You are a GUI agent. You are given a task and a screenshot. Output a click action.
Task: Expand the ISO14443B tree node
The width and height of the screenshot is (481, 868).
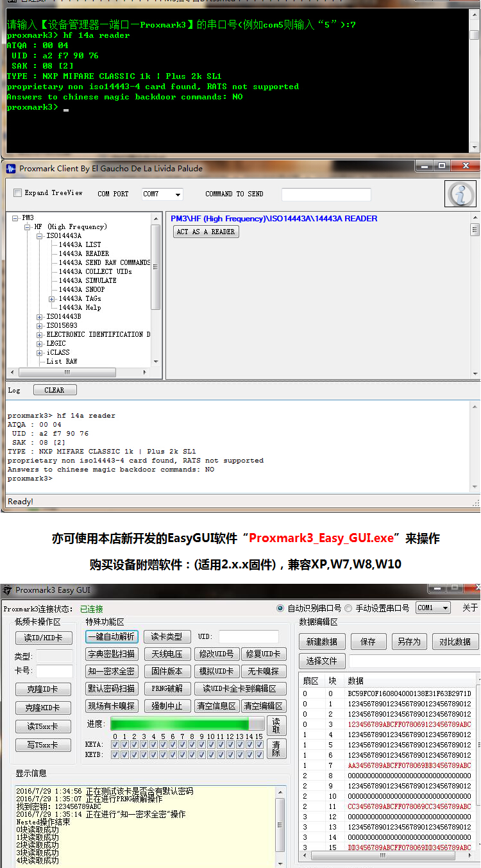click(40, 317)
